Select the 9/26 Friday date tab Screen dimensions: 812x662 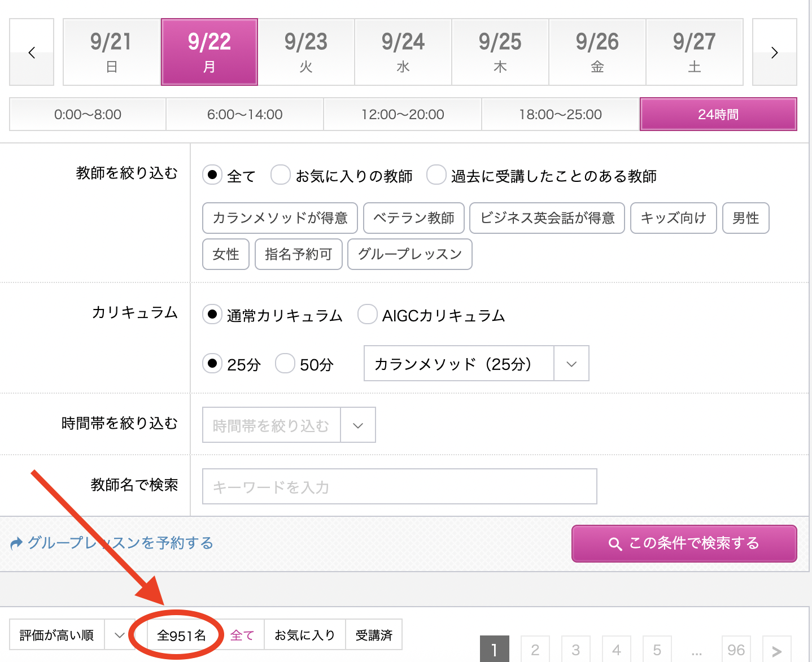[x=597, y=53]
